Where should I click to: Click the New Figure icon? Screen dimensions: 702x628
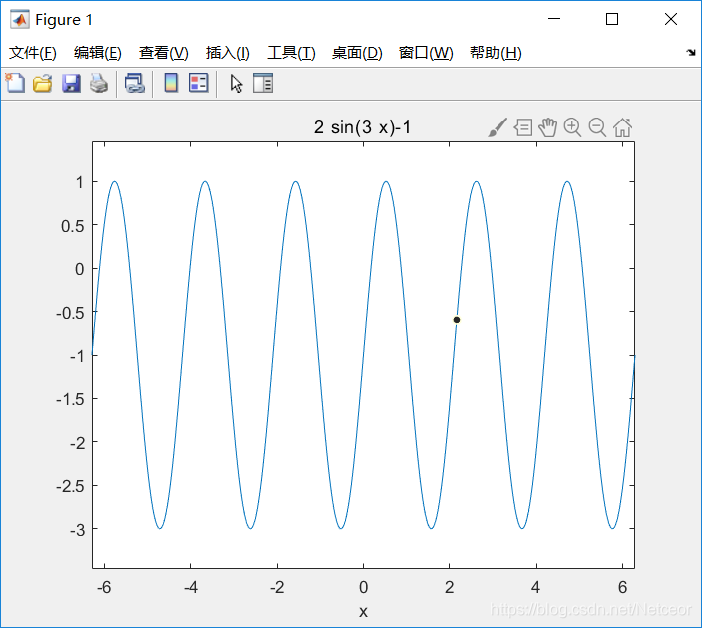click(x=15, y=83)
